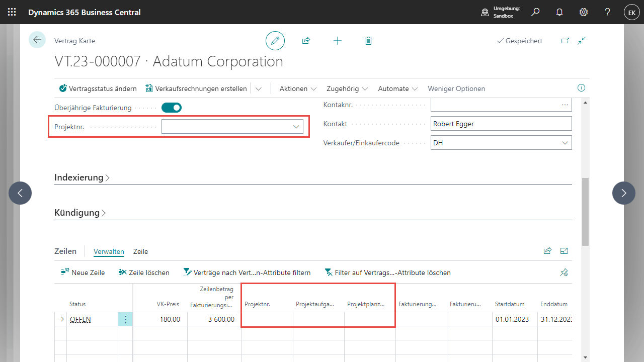Click the Projektplanz... column header
Image resolution: width=644 pixels, height=362 pixels.
pyautogui.click(x=366, y=304)
